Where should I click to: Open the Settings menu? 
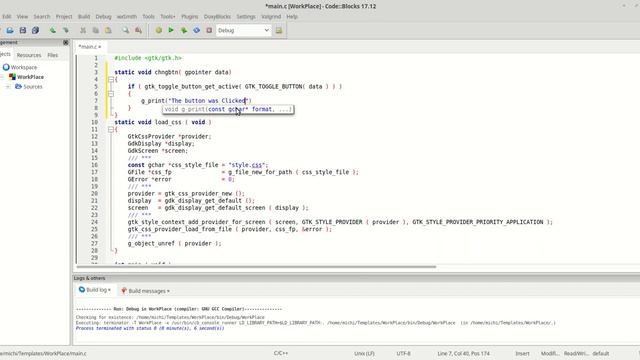246,17
